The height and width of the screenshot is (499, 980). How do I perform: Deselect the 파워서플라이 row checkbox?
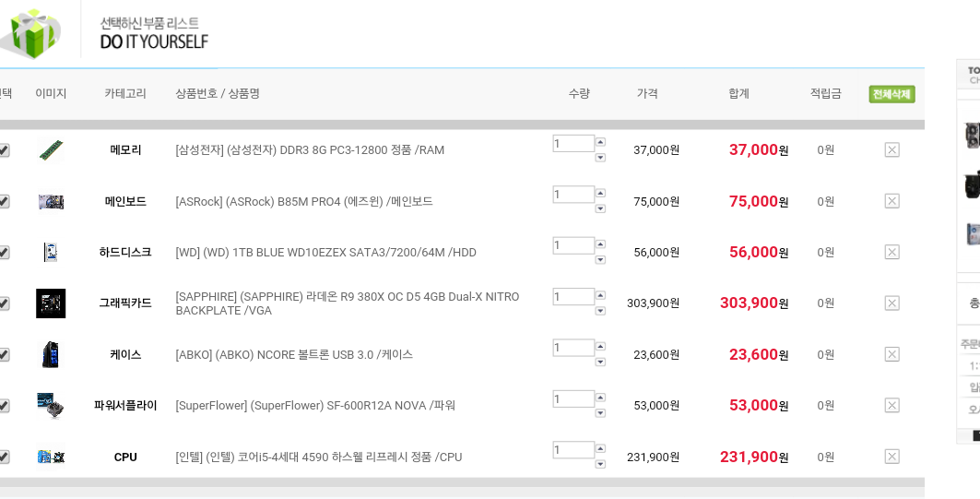tap(4, 406)
